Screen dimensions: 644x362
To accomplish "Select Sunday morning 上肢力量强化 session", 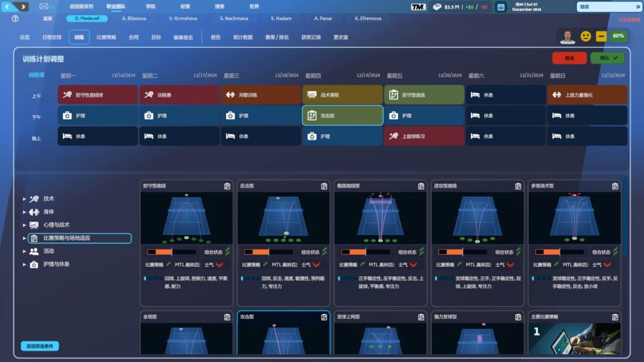I will click(x=587, y=94).
